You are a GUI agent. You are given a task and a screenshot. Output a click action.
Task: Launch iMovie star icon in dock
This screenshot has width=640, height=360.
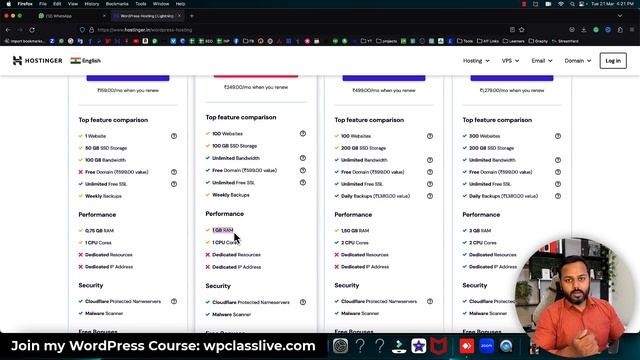(418, 346)
